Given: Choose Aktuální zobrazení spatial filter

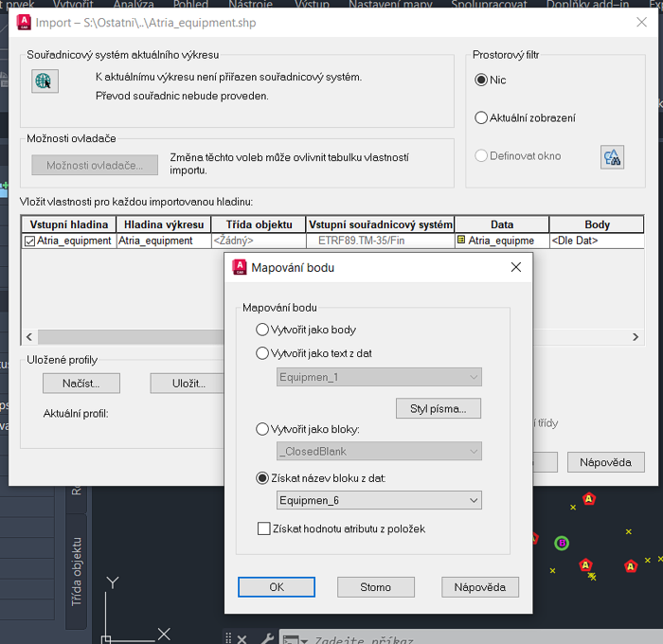Looking at the screenshot, I should pos(481,118).
